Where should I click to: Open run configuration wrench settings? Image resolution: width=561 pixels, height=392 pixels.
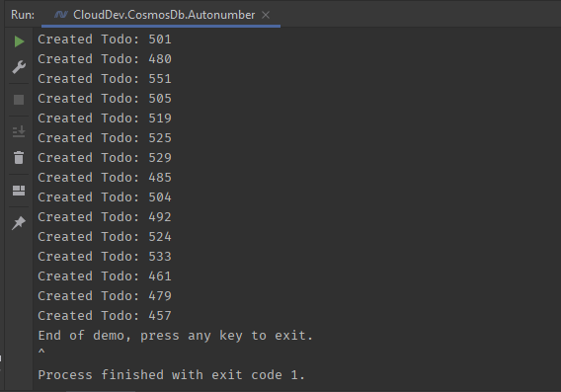19,67
